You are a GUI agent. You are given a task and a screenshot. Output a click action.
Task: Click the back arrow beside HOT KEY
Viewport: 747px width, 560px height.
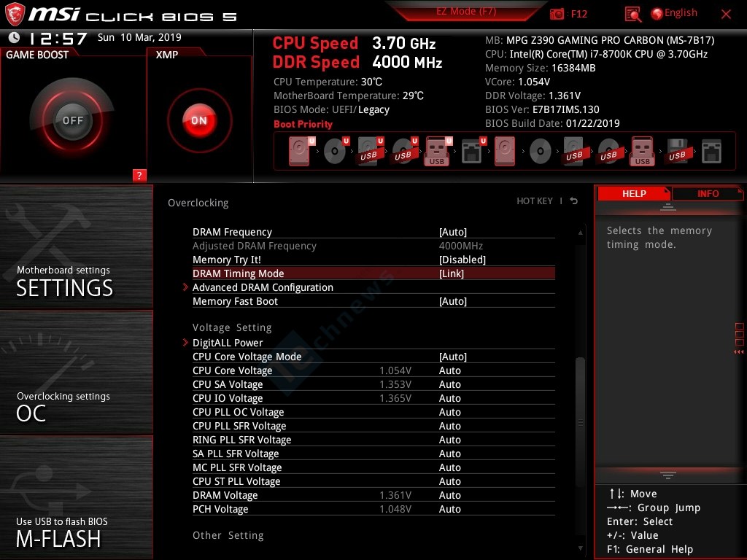pos(574,201)
